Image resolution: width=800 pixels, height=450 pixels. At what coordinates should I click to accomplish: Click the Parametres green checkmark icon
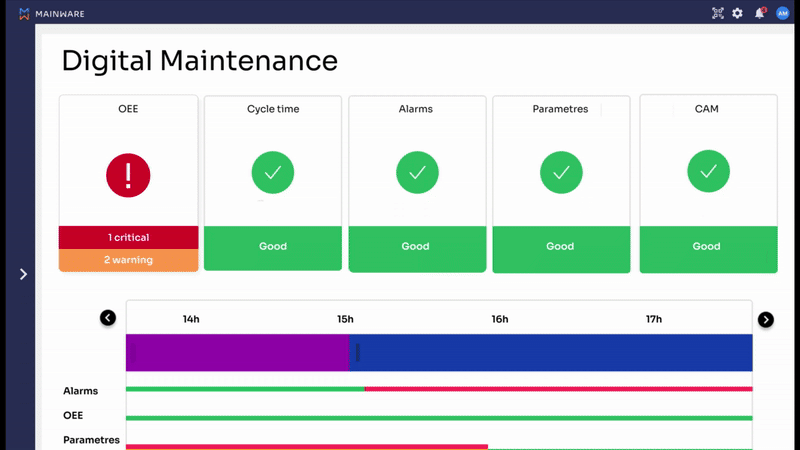561,172
